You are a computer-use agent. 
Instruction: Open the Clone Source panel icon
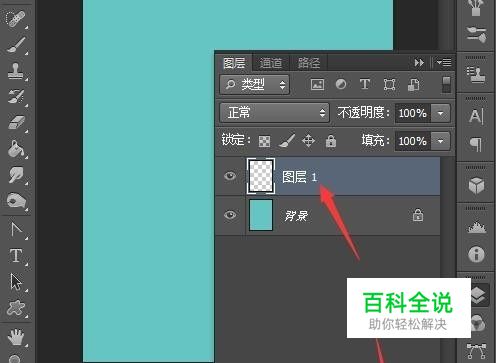coord(476,74)
